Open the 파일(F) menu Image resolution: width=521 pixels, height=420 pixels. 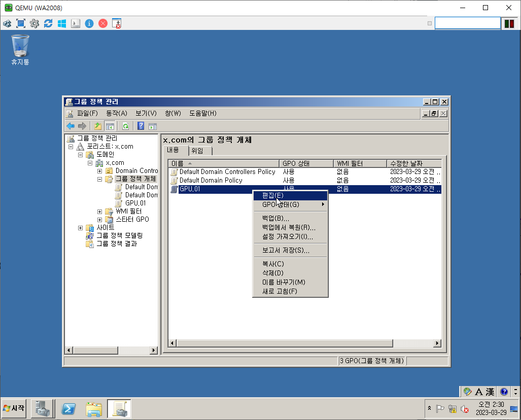click(87, 113)
